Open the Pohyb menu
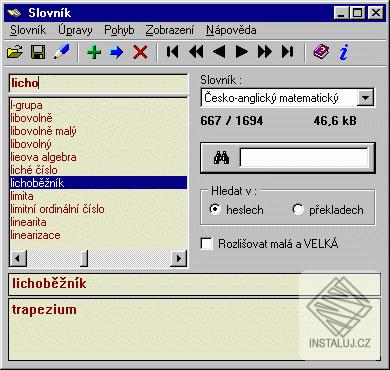This screenshot has height=370, width=390. coord(119,30)
